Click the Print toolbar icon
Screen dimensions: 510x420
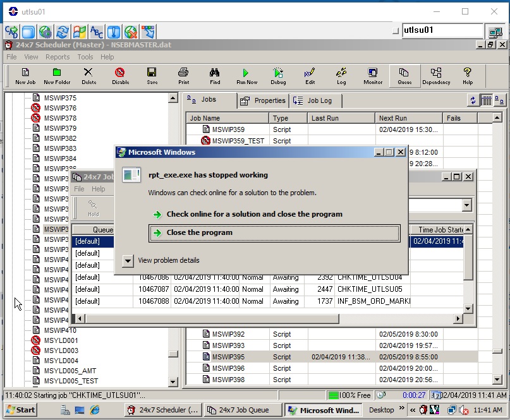(183, 76)
